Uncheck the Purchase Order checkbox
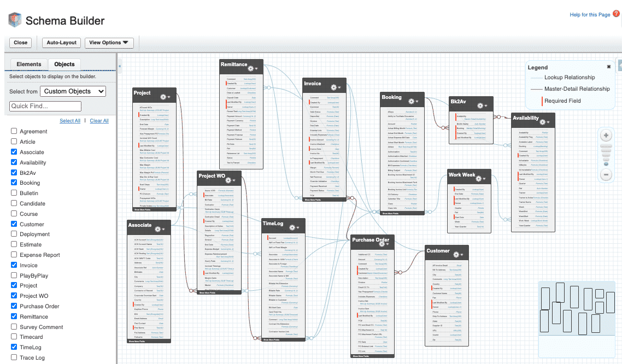 [14, 306]
